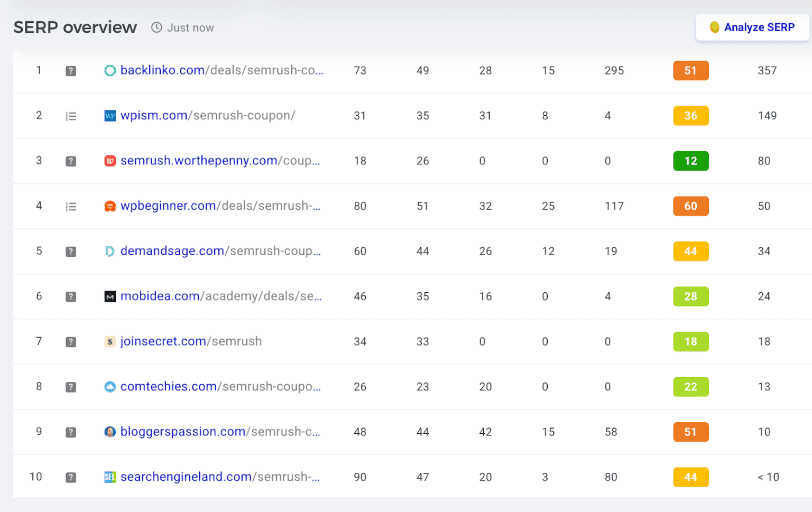Click the value 149 in wpism row
This screenshot has height=512, width=812.
767,116
